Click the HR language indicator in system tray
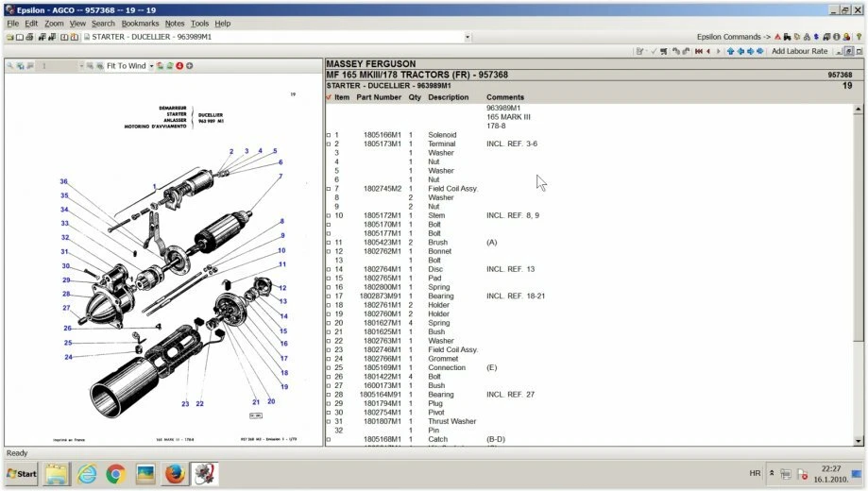868x491 pixels. point(755,473)
